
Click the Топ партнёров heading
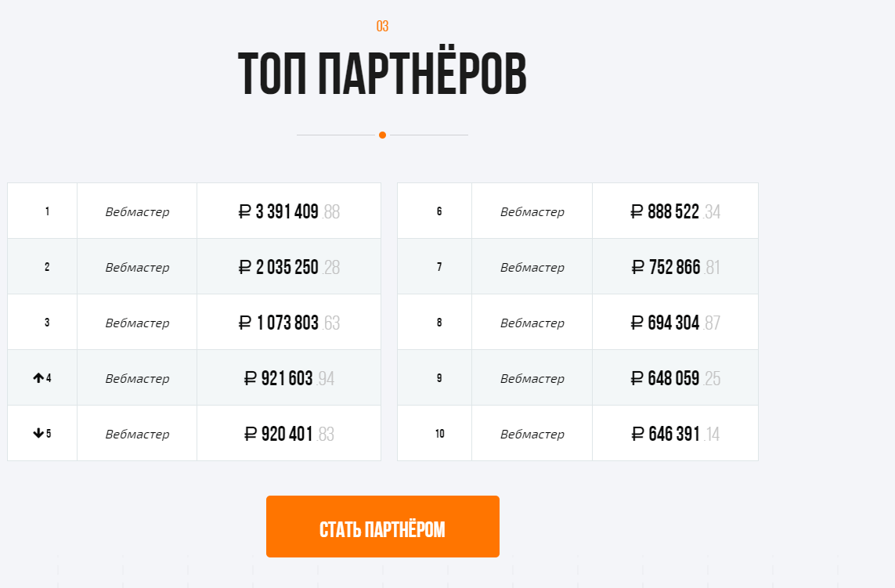pyautogui.click(x=382, y=74)
